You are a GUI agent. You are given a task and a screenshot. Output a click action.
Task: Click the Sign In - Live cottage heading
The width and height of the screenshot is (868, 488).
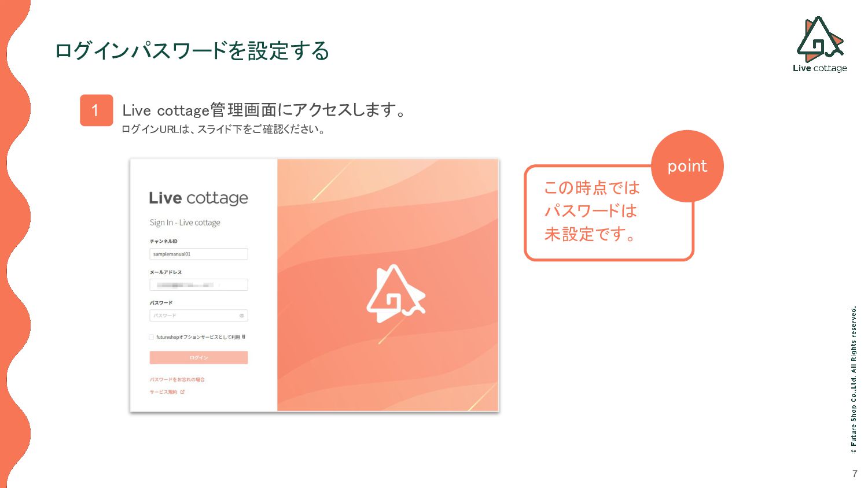pos(185,223)
